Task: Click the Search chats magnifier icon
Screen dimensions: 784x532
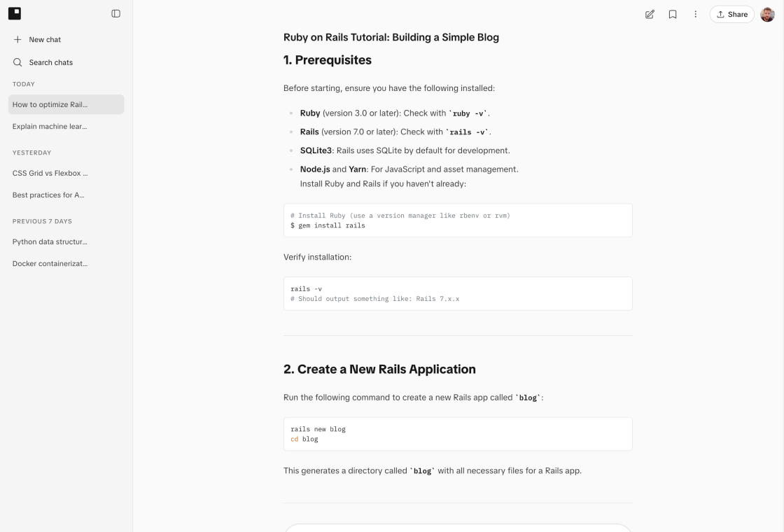Action: point(17,62)
